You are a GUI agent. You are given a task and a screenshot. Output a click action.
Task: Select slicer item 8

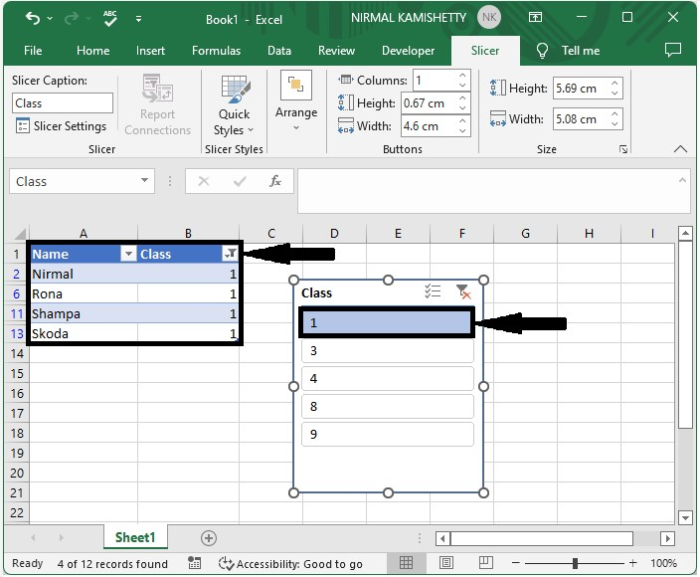click(387, 406)
